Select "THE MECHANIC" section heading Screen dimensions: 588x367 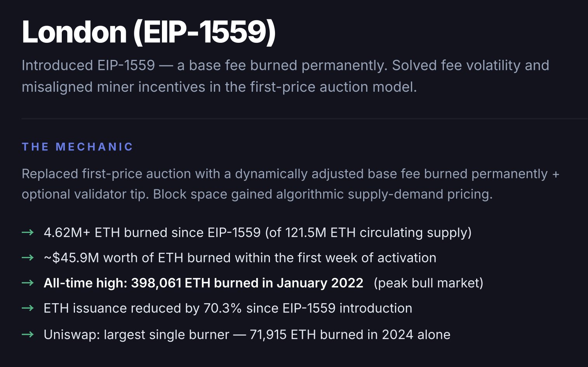click(x=78, y=147)
